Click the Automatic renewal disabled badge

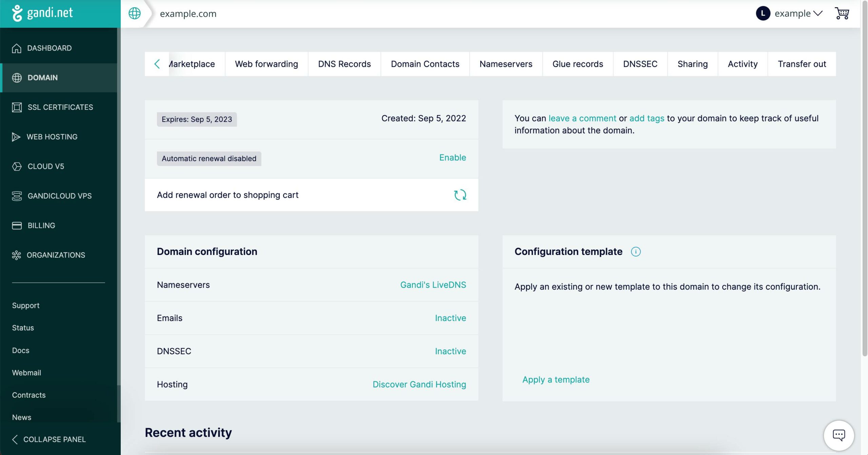click(209, 159)
